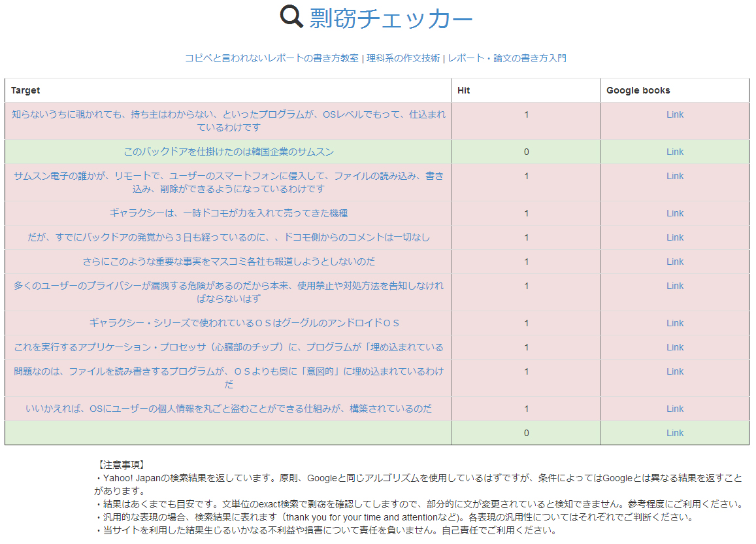Open レポート・論文の書き方入門 link
This screenshot has height=544, width=756.
[x=507, y=58]
